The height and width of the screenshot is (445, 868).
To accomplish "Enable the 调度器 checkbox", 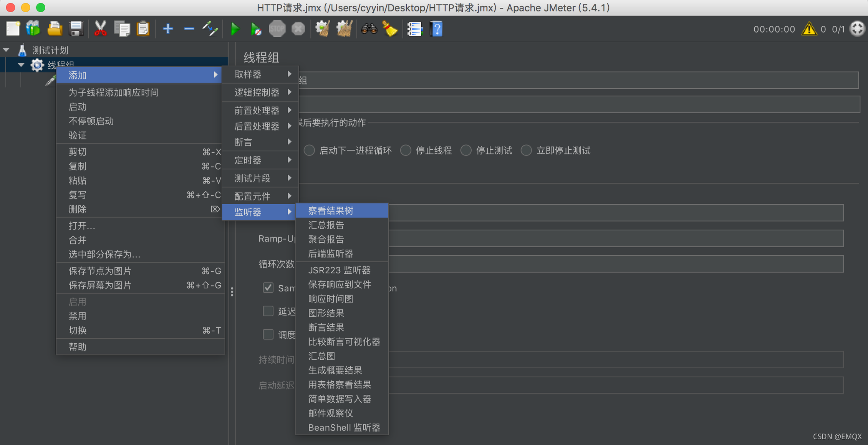I will click(x=268, y=334).
